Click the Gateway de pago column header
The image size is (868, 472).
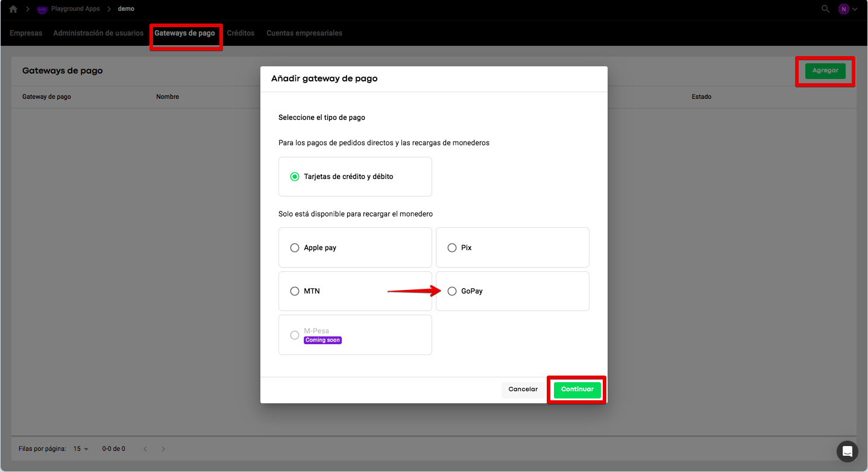[x=46, y=96]
